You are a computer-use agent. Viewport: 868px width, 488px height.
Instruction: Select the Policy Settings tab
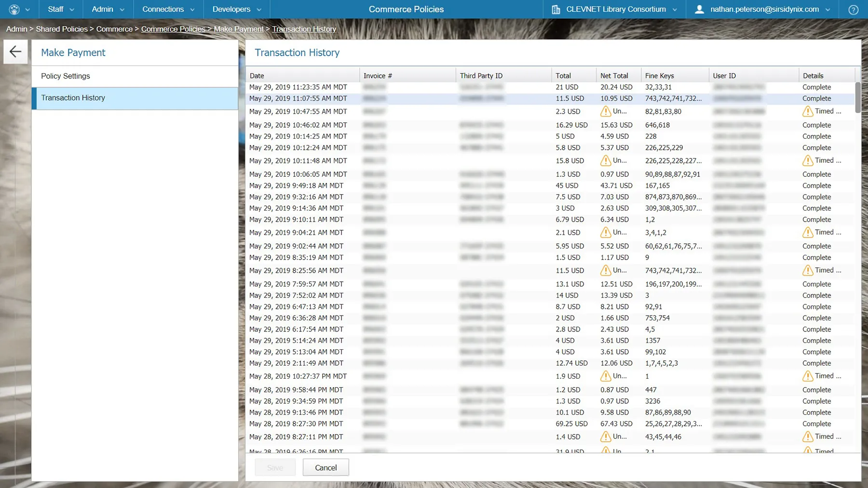pos(135,76)
